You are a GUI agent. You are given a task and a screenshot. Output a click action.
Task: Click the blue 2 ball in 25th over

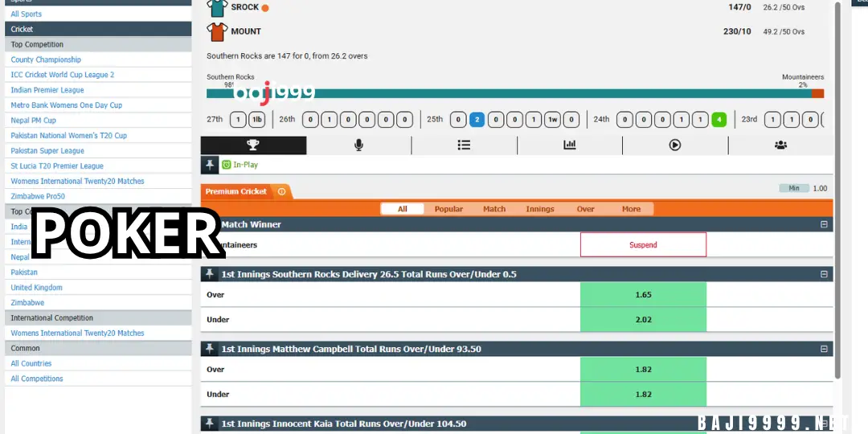tap(477, 120)
